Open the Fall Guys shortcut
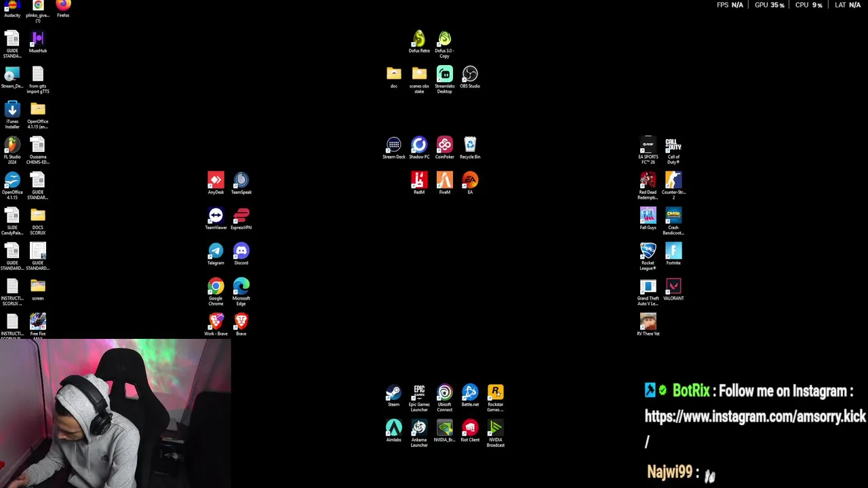 tap(648, 219)
